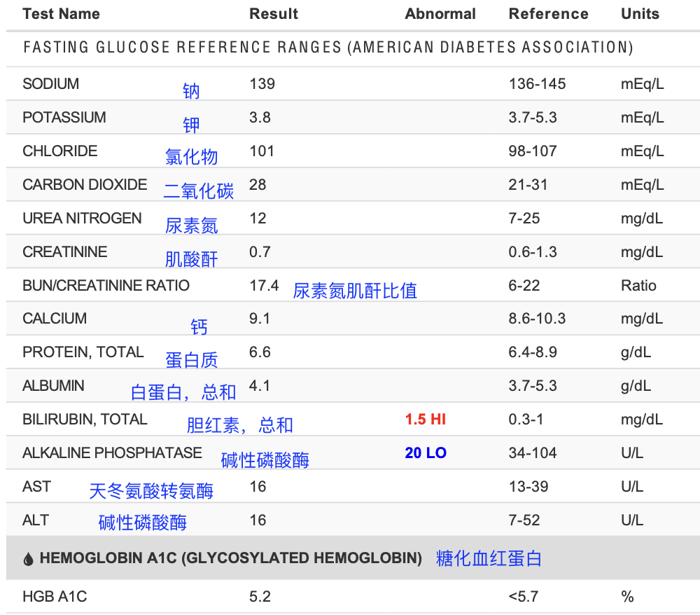This screenshot has height=615, width=700.
Task: Select the carbon dioxide result 28
Action: tap(258, 184)
